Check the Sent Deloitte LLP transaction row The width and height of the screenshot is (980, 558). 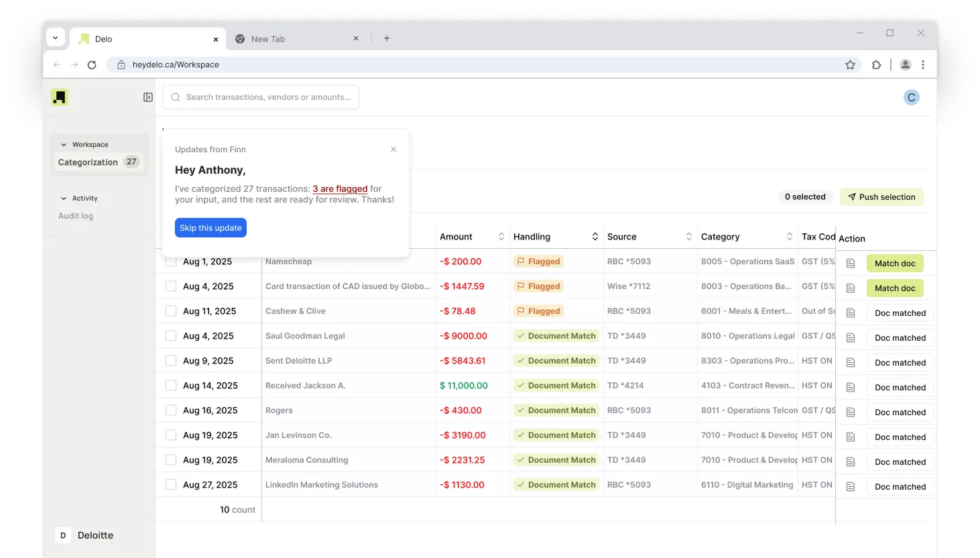tap(171, 360)
